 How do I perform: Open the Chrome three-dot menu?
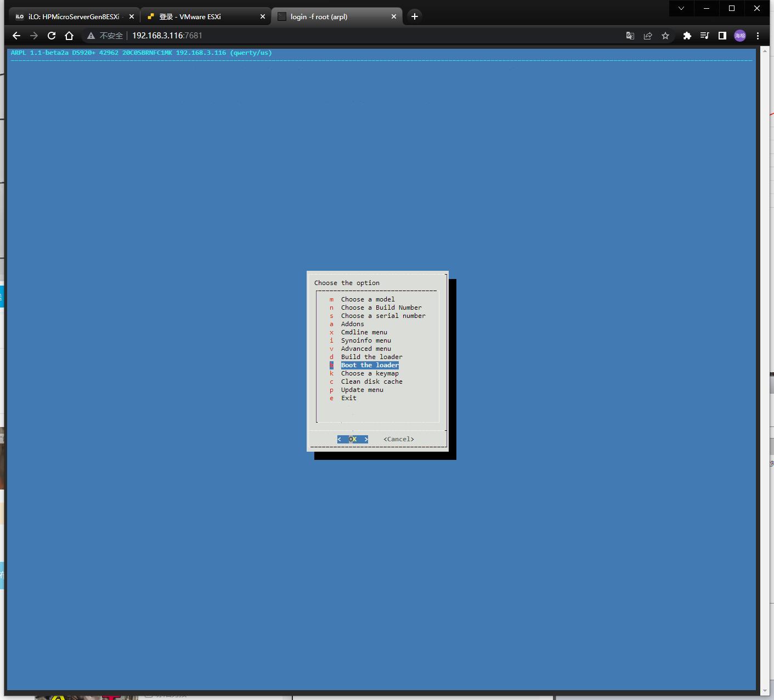[758, 36]
